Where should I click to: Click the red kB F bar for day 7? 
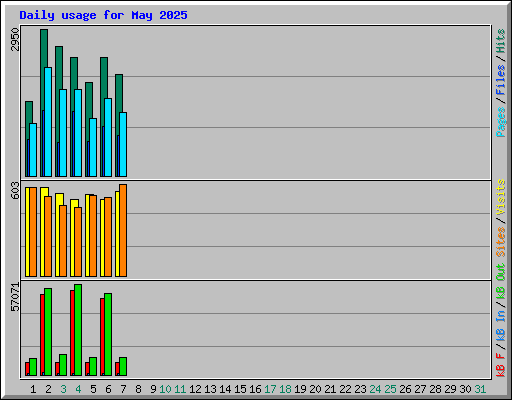117,369
